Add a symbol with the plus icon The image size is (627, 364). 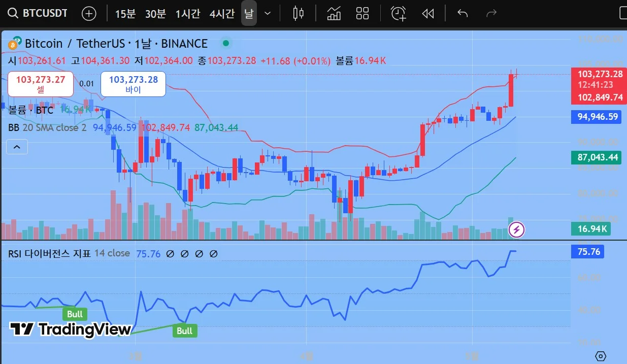(x=89, y=14)
